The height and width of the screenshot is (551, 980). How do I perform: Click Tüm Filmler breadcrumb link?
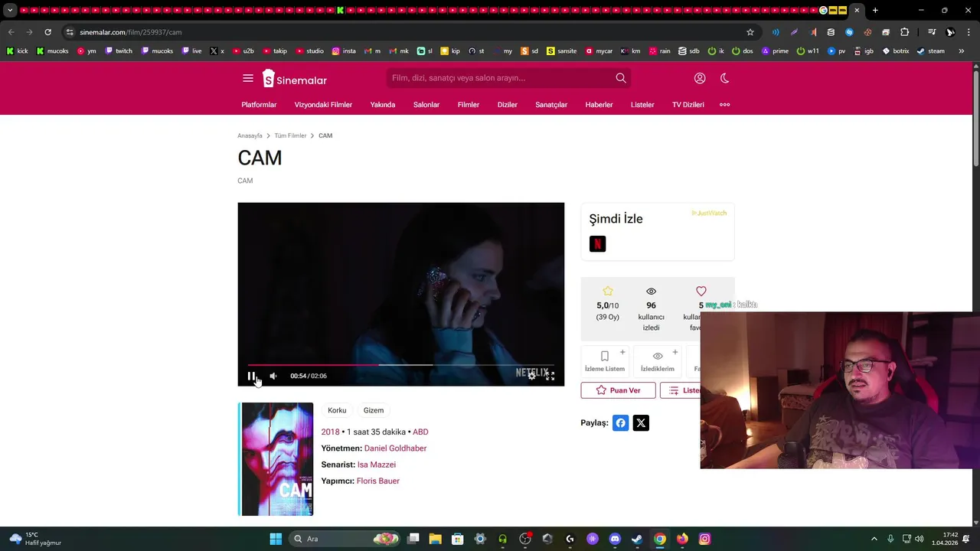point(290,135)
